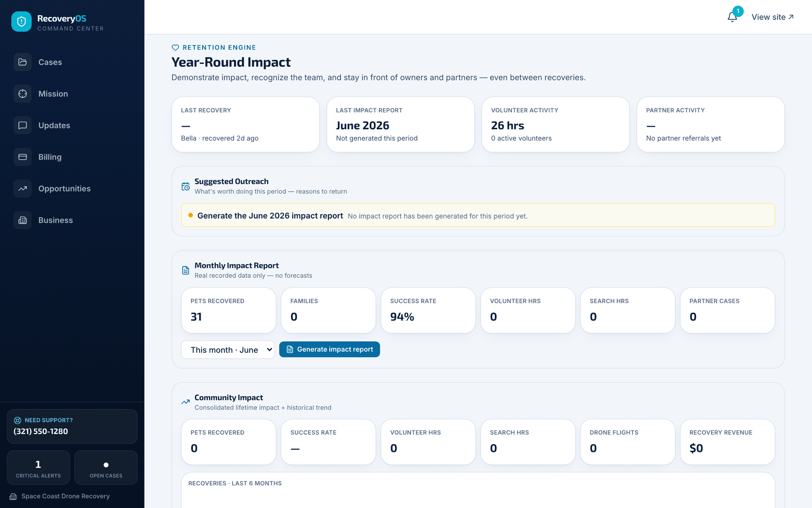Viewport: 812px width, 508px height.
Task: Click the Critical Alerts counter tile
Action: click(x=39, y=467)
